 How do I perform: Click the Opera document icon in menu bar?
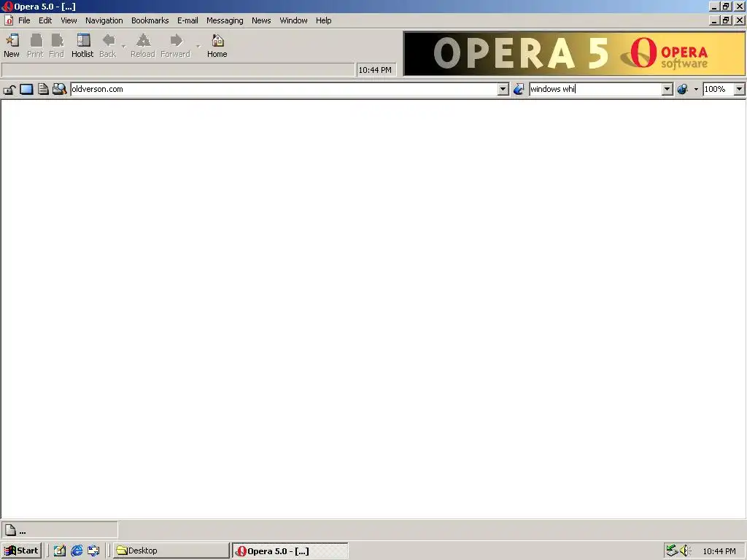click(x=9, y=20)
